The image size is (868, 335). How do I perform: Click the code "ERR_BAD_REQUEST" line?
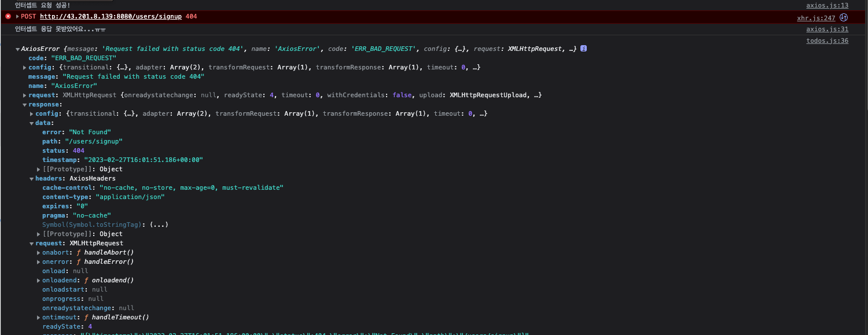point(72,58)
